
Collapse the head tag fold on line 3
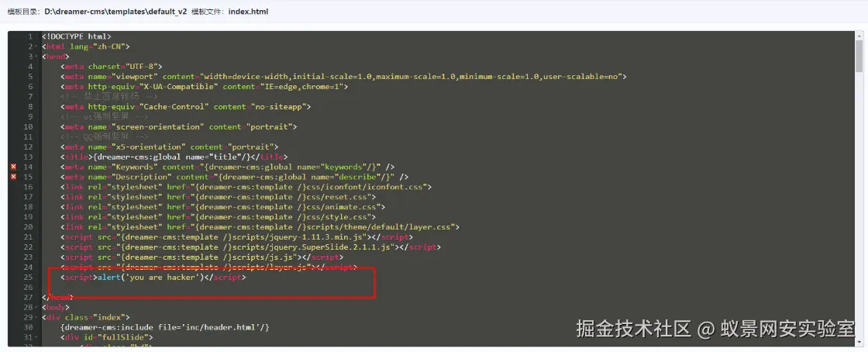[x=36, y=57]
